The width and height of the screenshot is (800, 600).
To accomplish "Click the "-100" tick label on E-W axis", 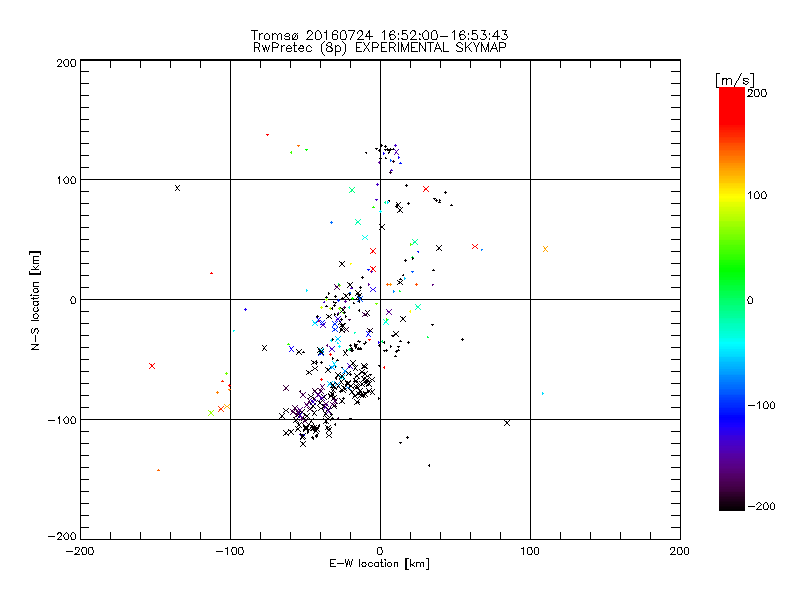I will [x=230, y=551].
